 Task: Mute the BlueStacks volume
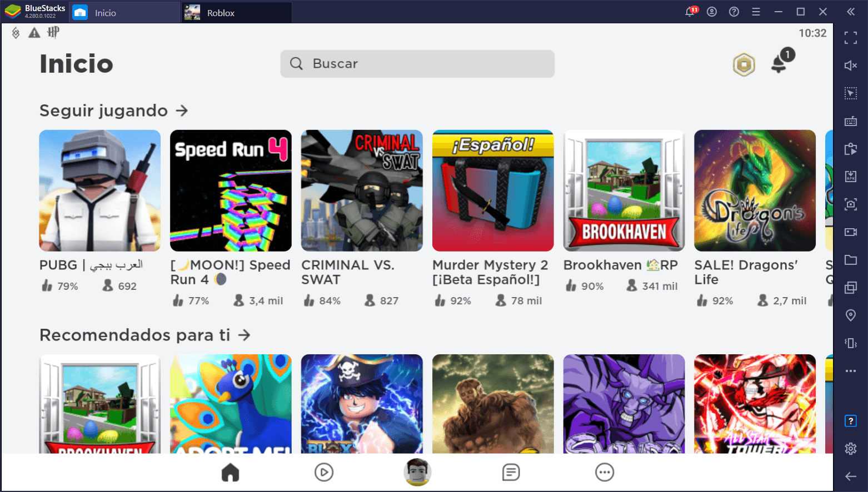tap(851, 66)
